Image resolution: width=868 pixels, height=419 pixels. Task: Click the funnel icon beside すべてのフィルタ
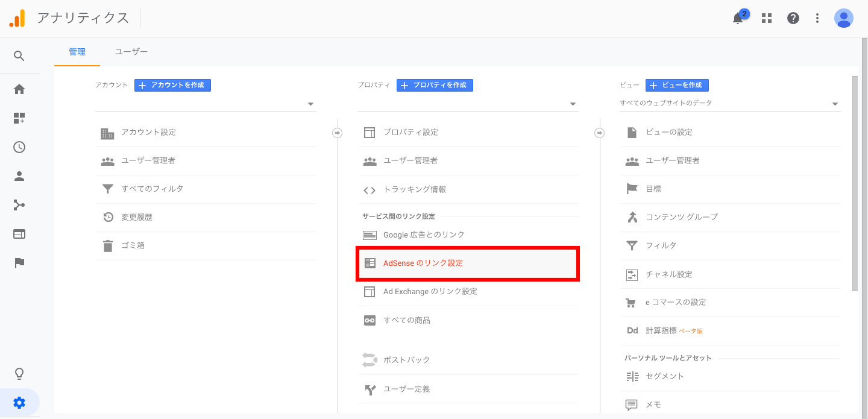[107, 189]
